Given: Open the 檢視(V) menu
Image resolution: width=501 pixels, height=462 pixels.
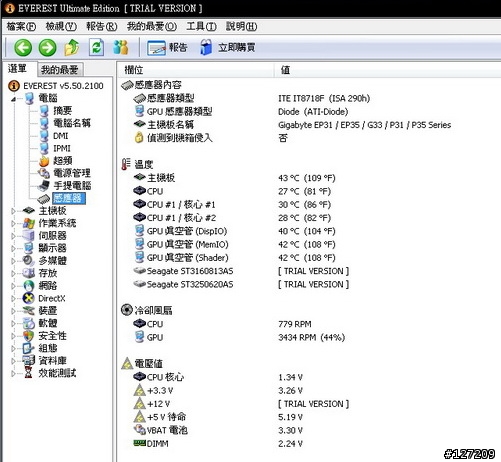Looking at the screenshot, I should 61,26.
